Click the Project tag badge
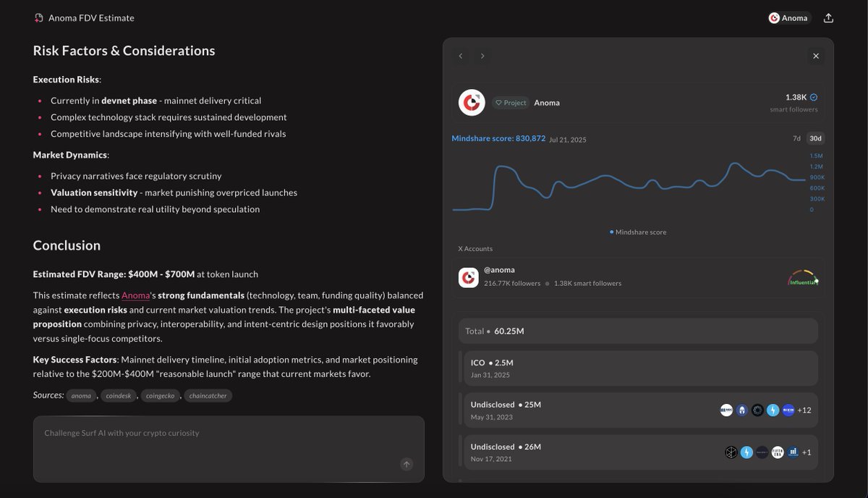This screenshot has height=498, width=868. (x=511, y=103)
